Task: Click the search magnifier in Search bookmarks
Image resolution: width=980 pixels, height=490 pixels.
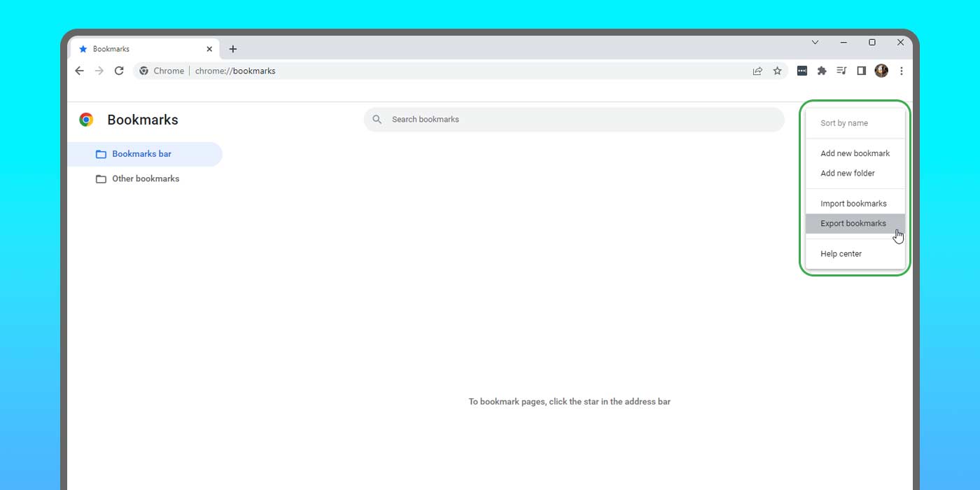Action: [x=377, y=119]
